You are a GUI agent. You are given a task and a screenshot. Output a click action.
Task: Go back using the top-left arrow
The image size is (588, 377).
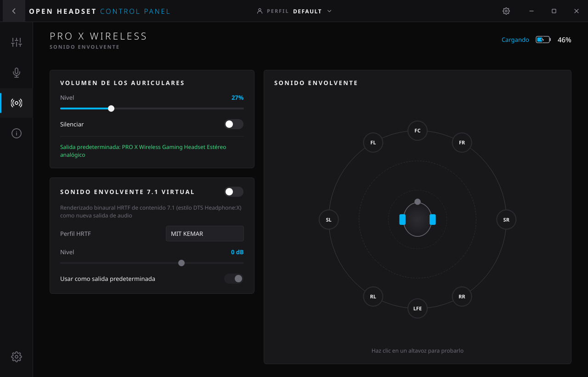point(14,11)
